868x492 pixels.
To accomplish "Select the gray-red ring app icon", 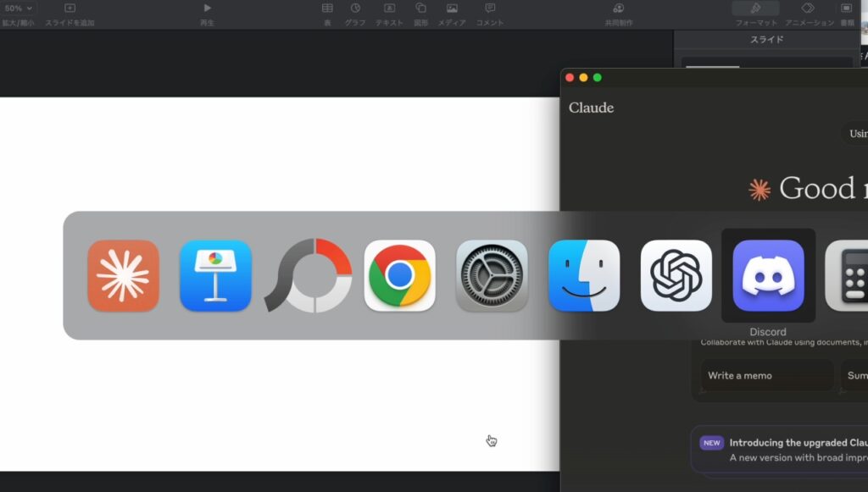I will point(308,275).
